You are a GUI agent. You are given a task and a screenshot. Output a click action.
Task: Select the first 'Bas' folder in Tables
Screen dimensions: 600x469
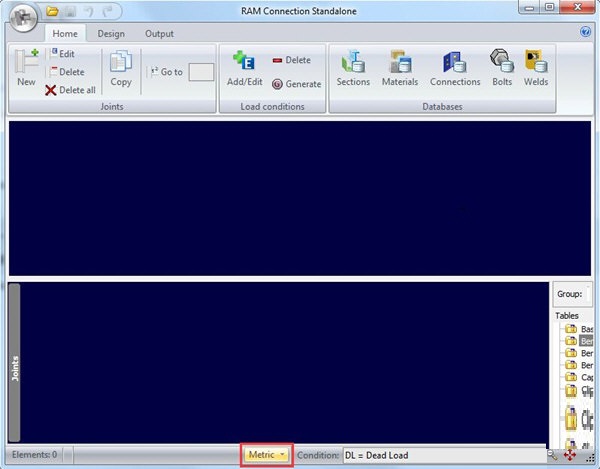(577, 329)
